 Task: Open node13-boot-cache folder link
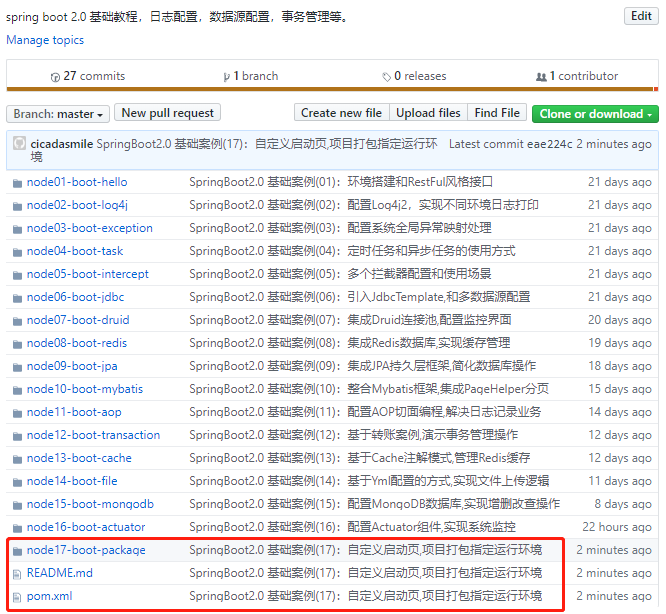tap(79, 458)
